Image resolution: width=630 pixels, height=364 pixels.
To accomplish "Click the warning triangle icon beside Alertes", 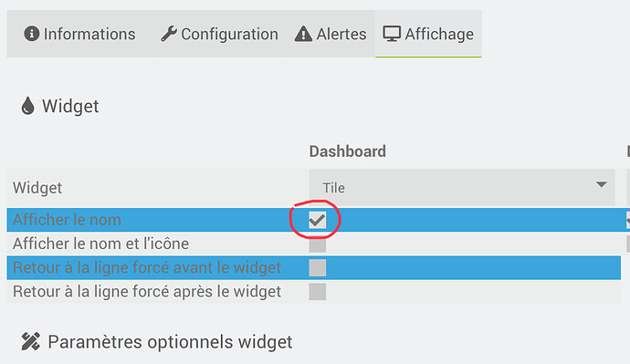I will click(x=303, y=34).
